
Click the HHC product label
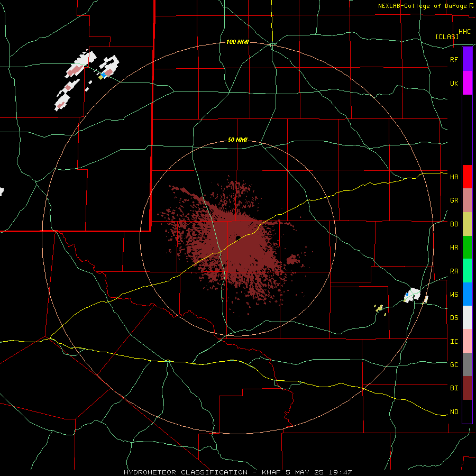pos(465,32)
